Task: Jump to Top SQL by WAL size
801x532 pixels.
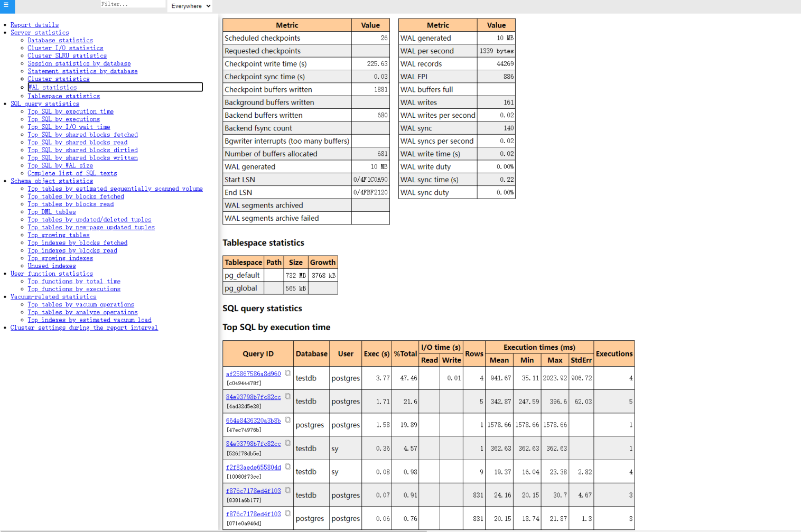Action: (x=60, y=165)
